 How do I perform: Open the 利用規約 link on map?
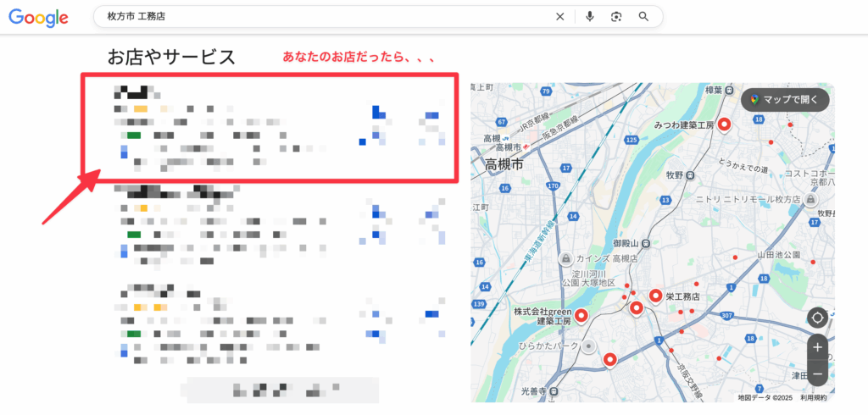(813, 397)
